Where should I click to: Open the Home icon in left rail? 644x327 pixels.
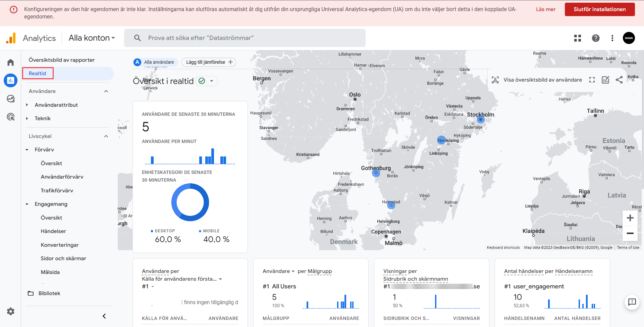[11, 62]
